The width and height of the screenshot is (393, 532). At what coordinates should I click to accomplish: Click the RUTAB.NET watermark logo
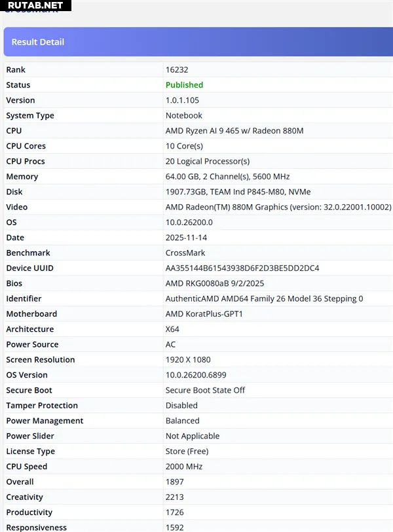coord(35,6)
